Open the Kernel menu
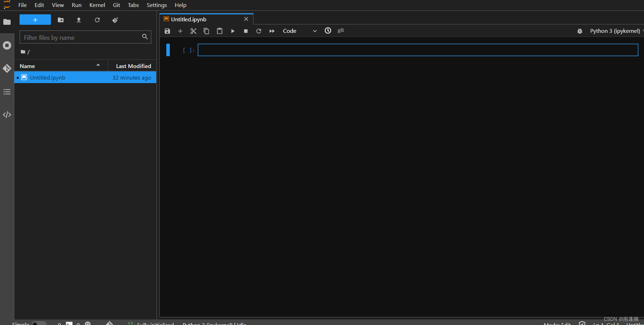The width and height of the screenshot is (644, 325). [x=97, y=5]
